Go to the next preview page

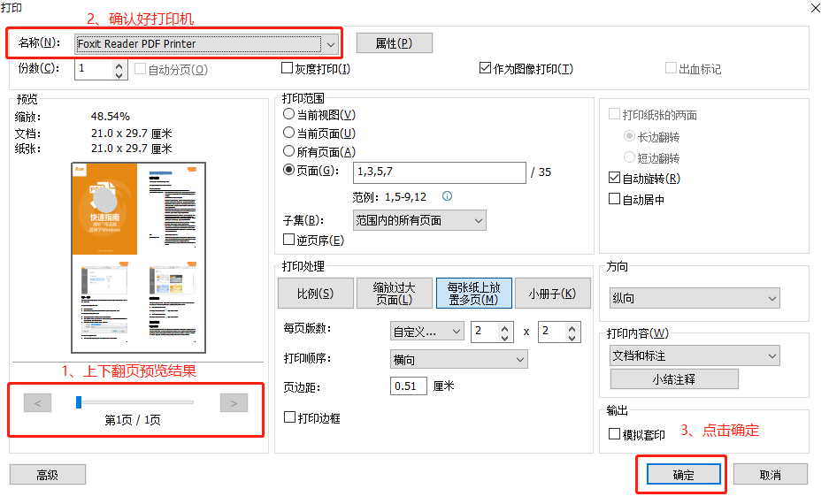(x=234, y=403)
